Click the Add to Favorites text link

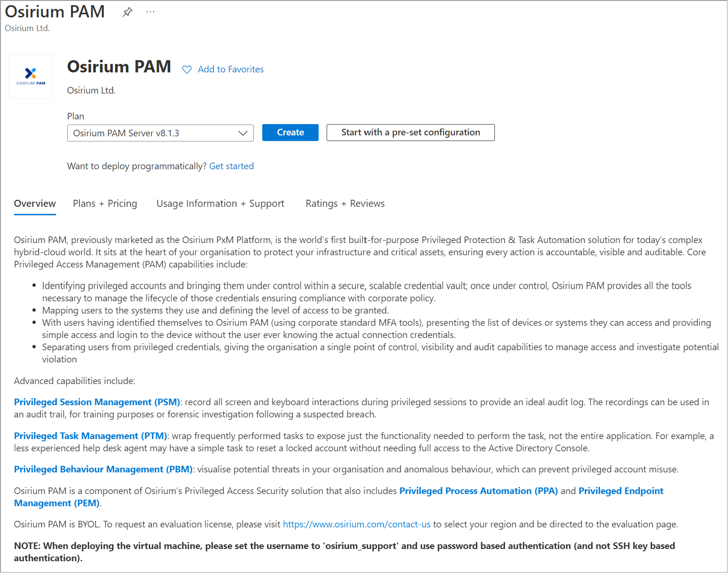tap(231, 70)
